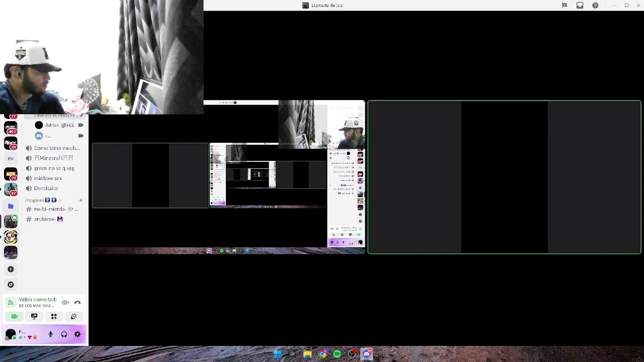Select the 'ev' server
The height and width of the screenshot is (362, 644).
pos(11,158)
